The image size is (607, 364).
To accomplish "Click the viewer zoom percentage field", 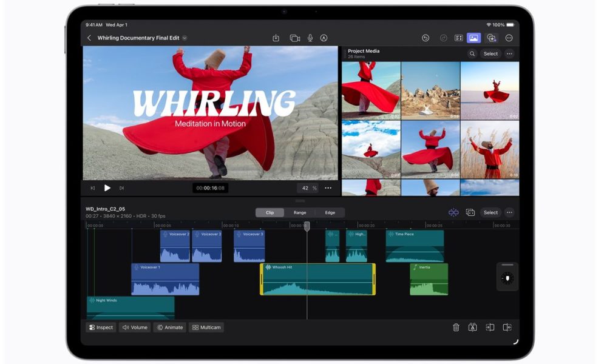I will [x=307, y=188].
